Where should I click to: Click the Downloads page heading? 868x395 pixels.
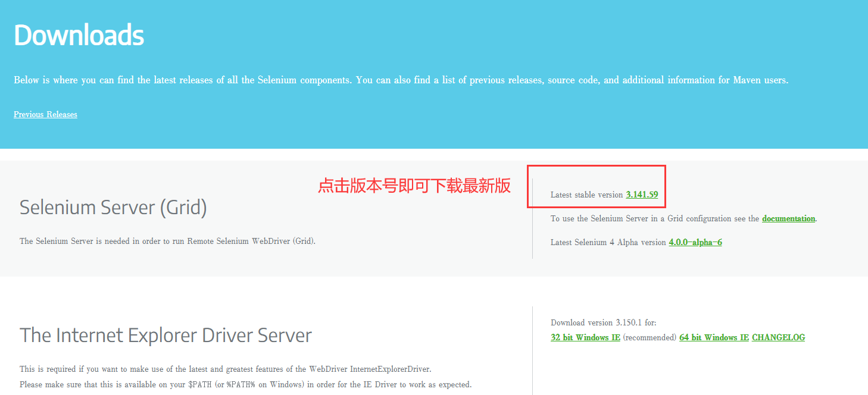pyautogui.click(x=79, y=36)
